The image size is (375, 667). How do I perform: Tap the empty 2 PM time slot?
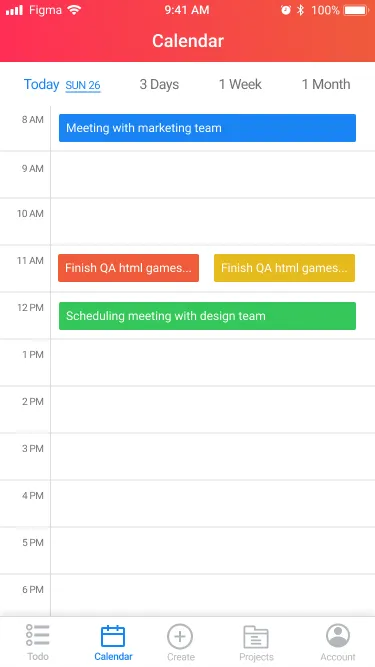pos(213,410)
